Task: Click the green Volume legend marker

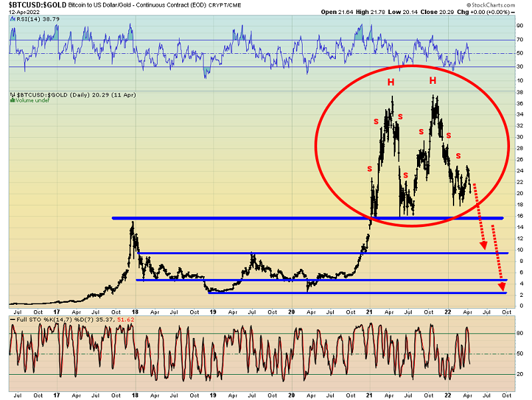Action: (12, 101)
